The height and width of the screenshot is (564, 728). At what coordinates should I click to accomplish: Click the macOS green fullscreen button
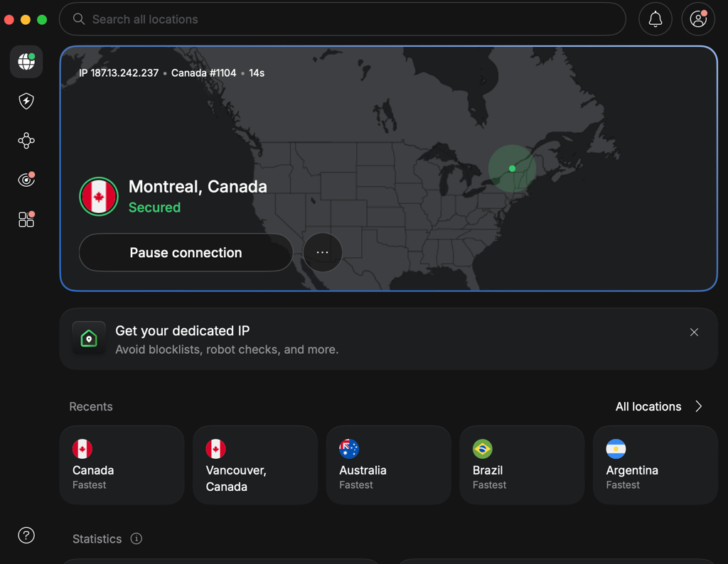tap(42, 19)
